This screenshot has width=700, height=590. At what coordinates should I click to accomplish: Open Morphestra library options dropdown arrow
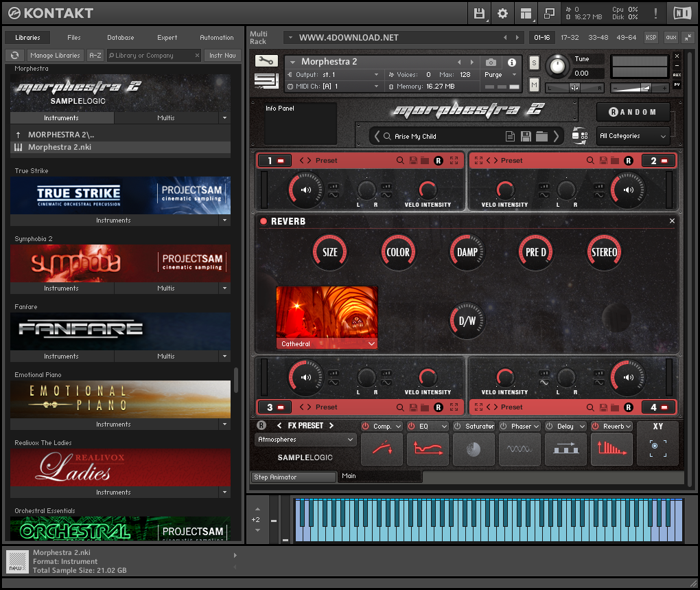tap(224, 118)
